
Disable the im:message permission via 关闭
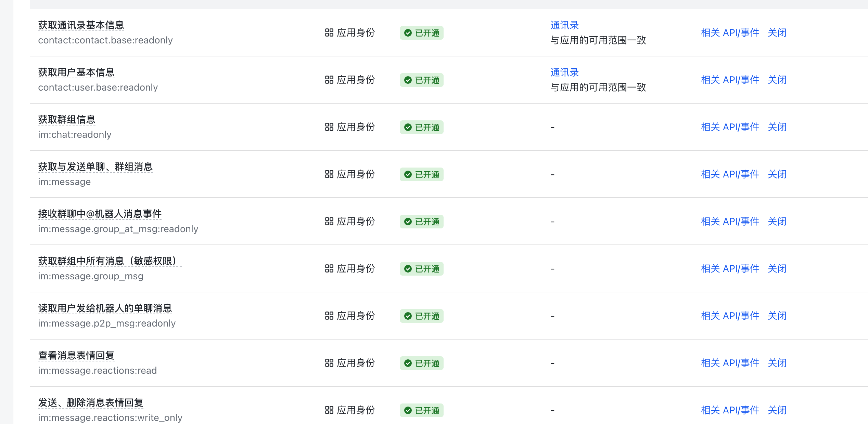(x=777, y=174)
